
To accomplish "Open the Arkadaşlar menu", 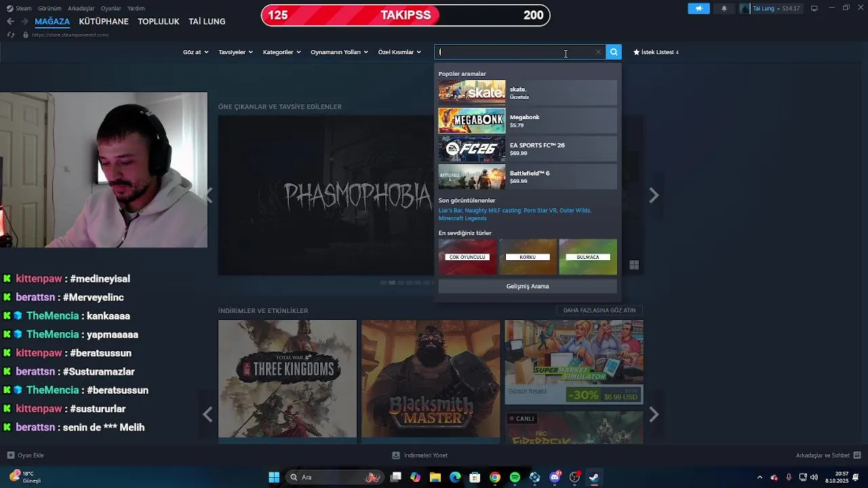I will click(x=81, y=8).
